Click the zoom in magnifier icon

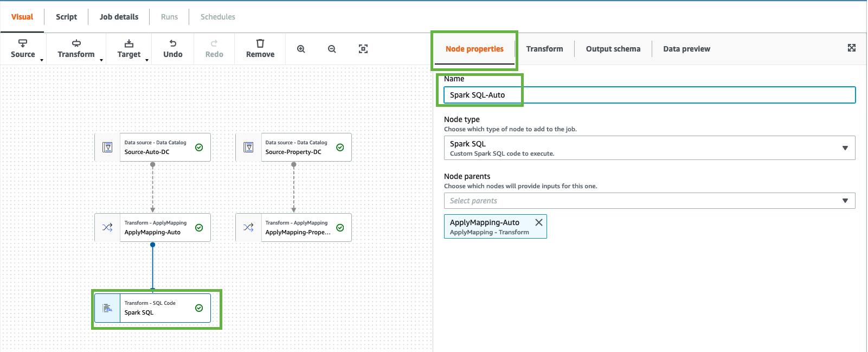pyautogui.click(x=301, y=49)
